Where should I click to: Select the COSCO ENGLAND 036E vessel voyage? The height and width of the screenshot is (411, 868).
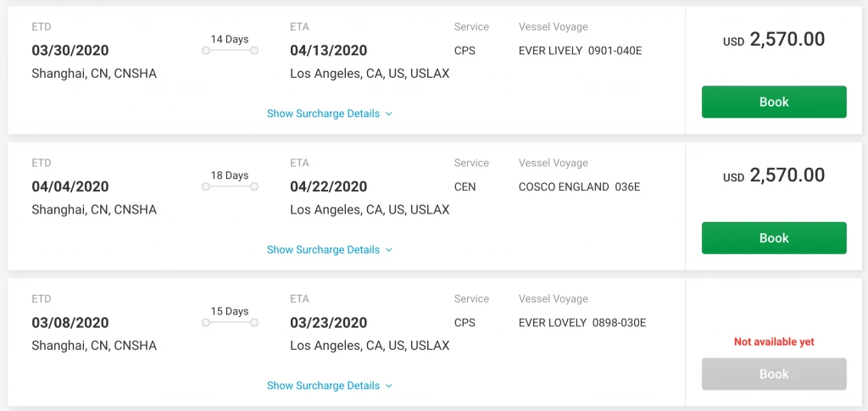[x=579, y=187]
